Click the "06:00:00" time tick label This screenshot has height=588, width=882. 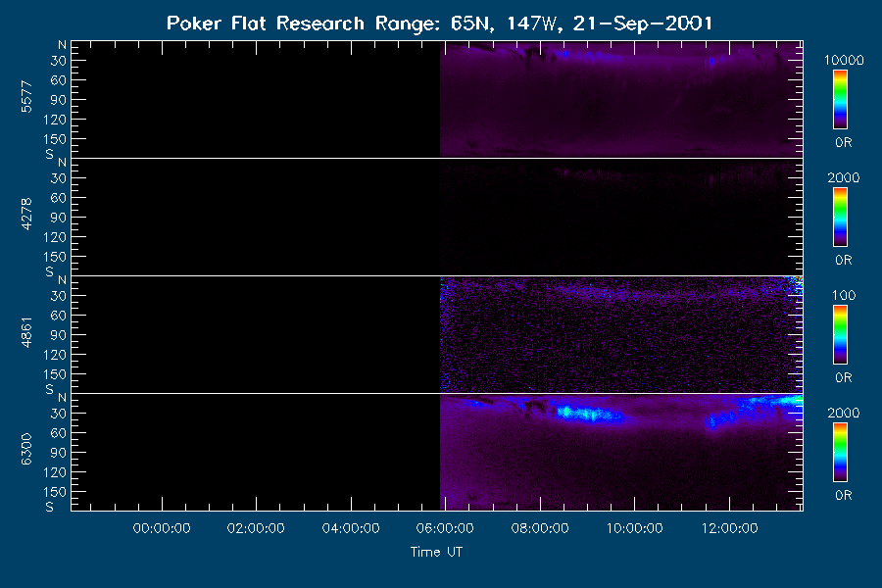coord(445,528)
